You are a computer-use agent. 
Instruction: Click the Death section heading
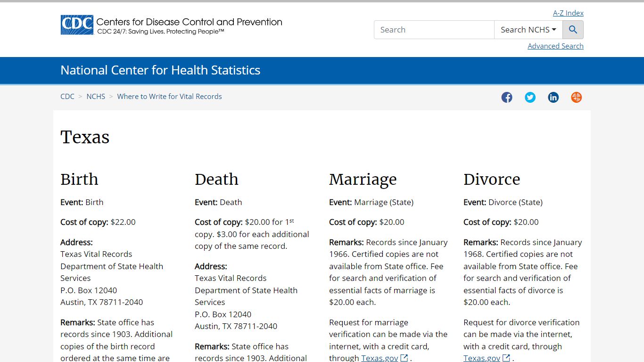point(216,179)
